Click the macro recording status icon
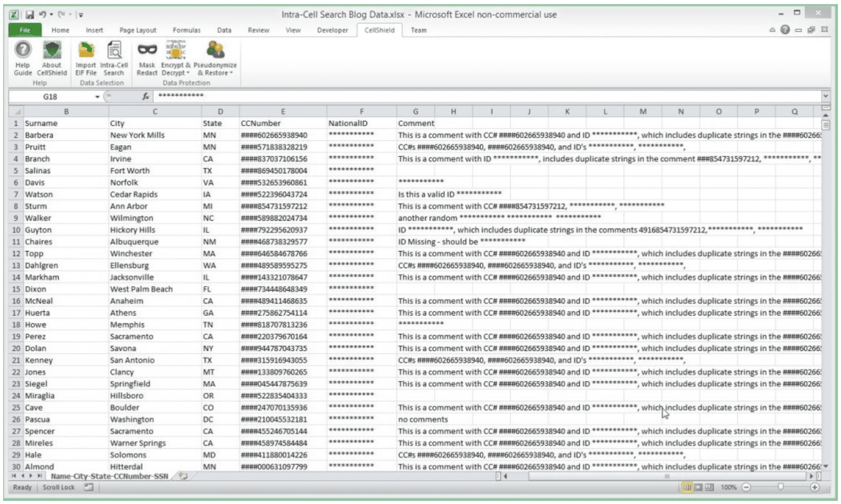Image resolution: width=841 pixels, height=504 pixels. (89, 487)
